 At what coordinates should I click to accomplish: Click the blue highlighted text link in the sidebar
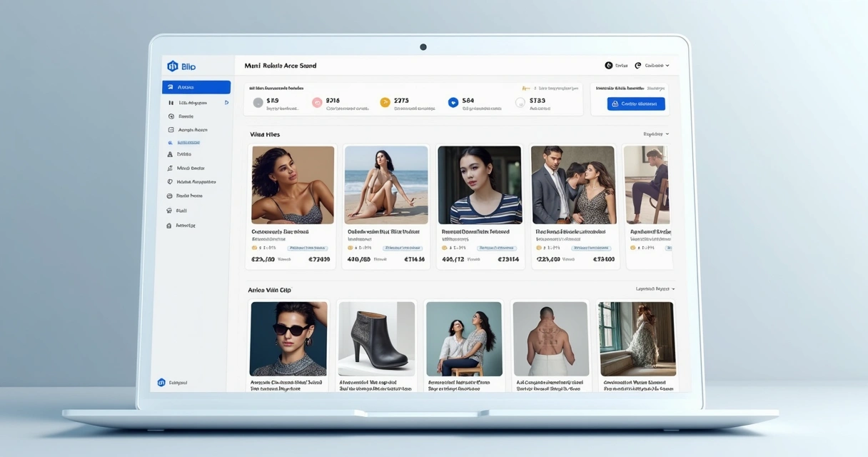(188, 143)
